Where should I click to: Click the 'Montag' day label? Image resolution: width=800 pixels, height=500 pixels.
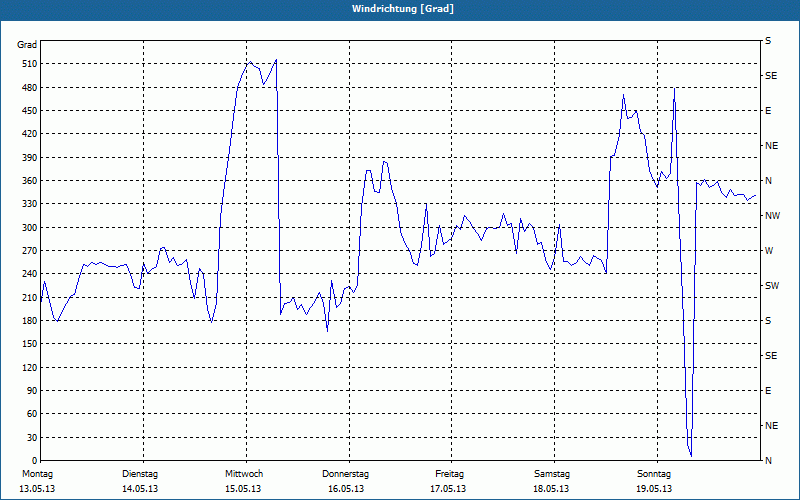37,474
